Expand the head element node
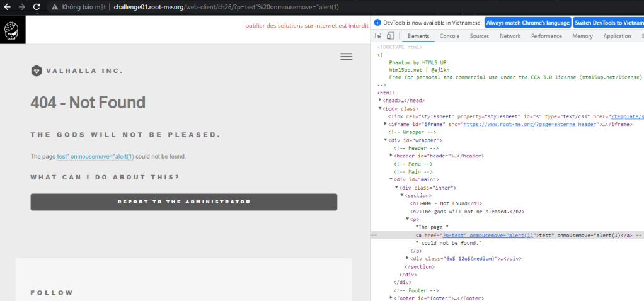Viewport: 644px width, 301px height. pos(380,101)
